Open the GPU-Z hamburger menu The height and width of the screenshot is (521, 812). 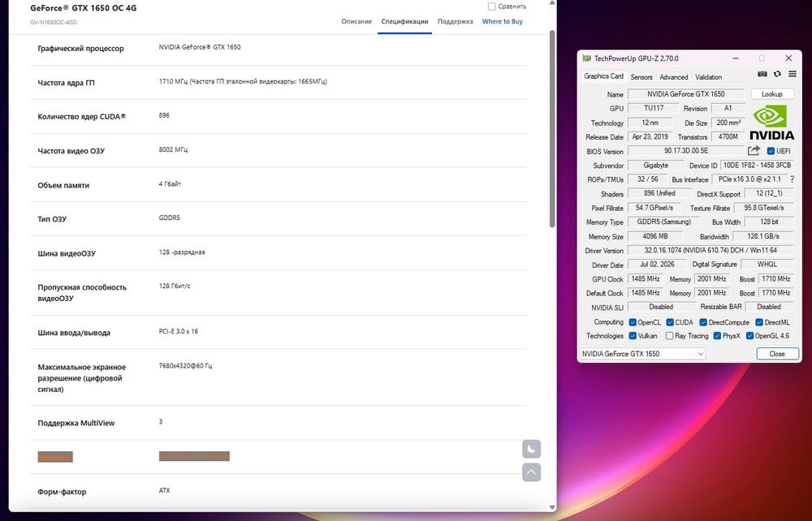point(793,74)
